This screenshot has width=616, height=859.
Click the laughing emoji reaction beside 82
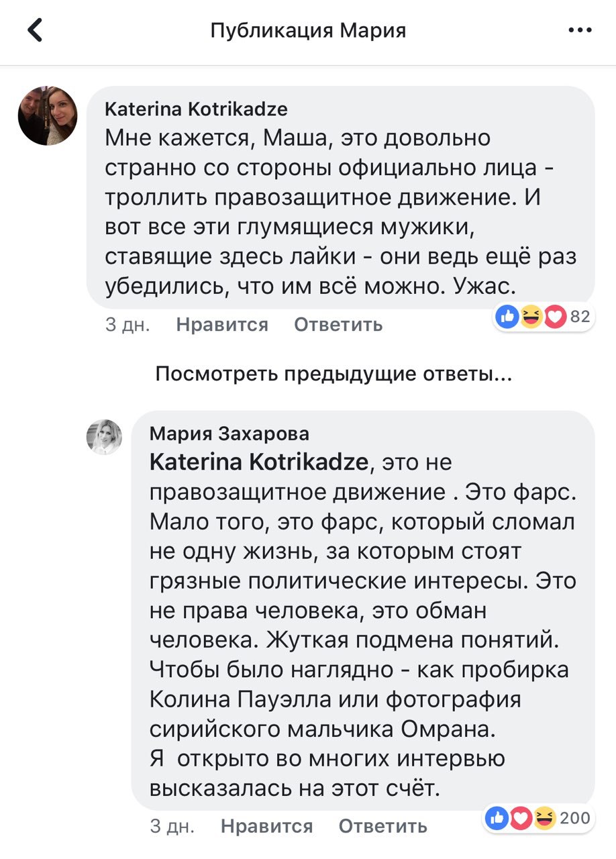[x=531, y=317]
